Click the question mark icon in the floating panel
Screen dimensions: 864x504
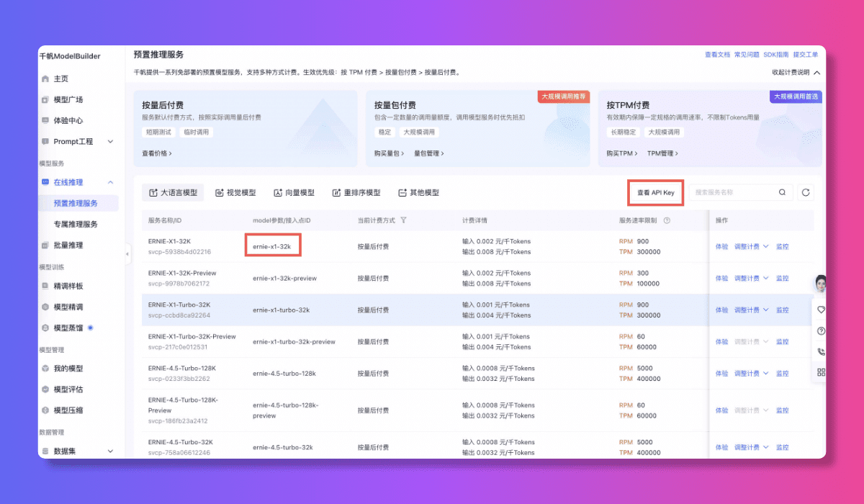coord(821,331)
